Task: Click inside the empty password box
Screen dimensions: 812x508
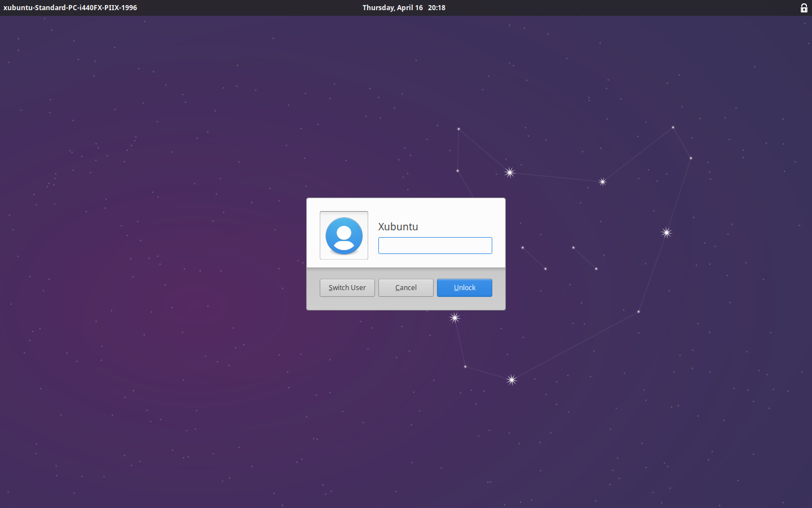Action: (435, 245)
